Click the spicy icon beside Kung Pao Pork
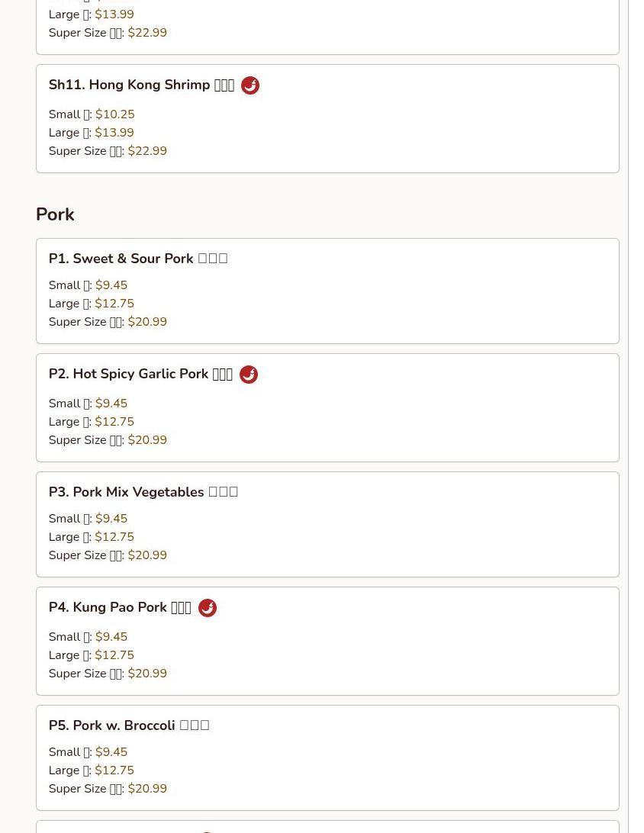This screenshot has width=644, height=833. tap(208, 608)
